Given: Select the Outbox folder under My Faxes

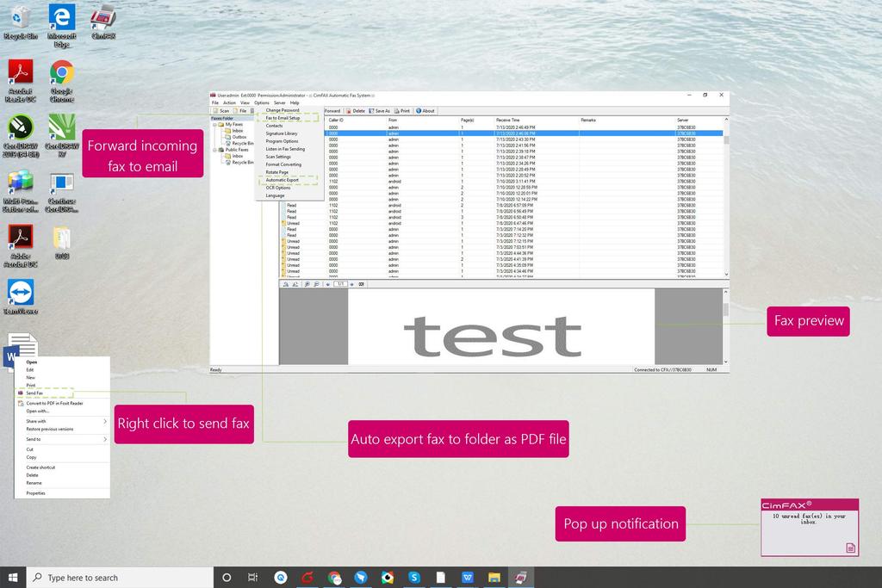Looking at the screenshot, I should 239,137.
